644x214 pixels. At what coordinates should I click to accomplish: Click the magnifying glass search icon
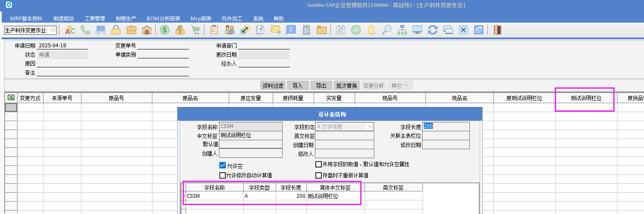[x=386, y=30]
